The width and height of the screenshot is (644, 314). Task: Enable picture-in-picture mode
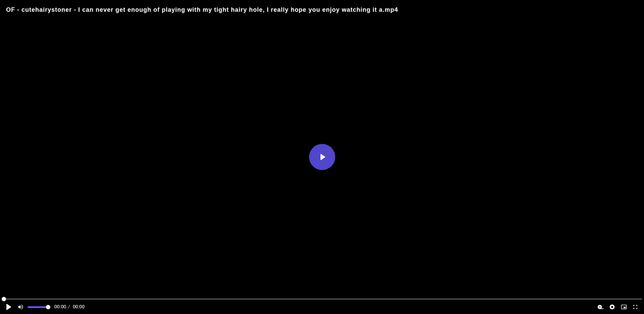(x=624, y=307)
